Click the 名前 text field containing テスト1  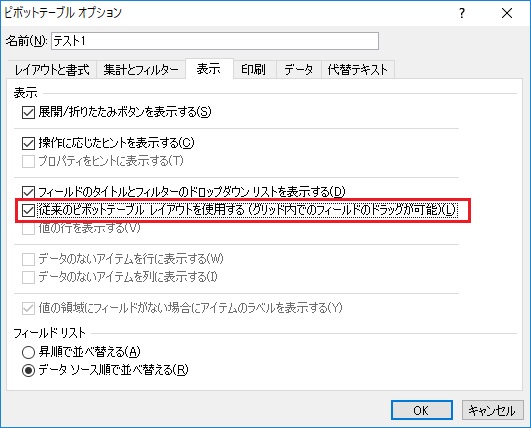coord(215,41)
